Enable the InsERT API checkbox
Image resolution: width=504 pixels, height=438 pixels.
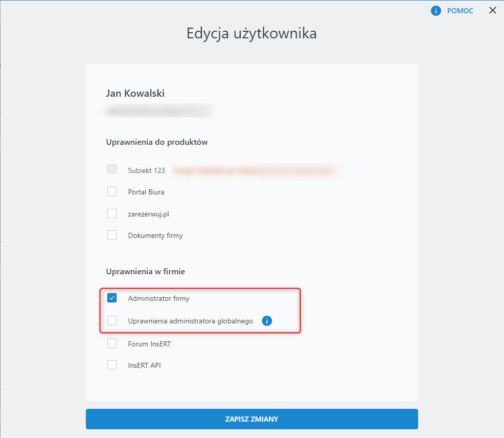(112, 365)
